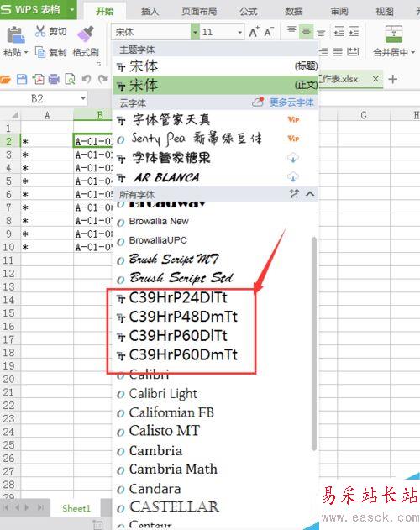Align text to top icon

291,31
